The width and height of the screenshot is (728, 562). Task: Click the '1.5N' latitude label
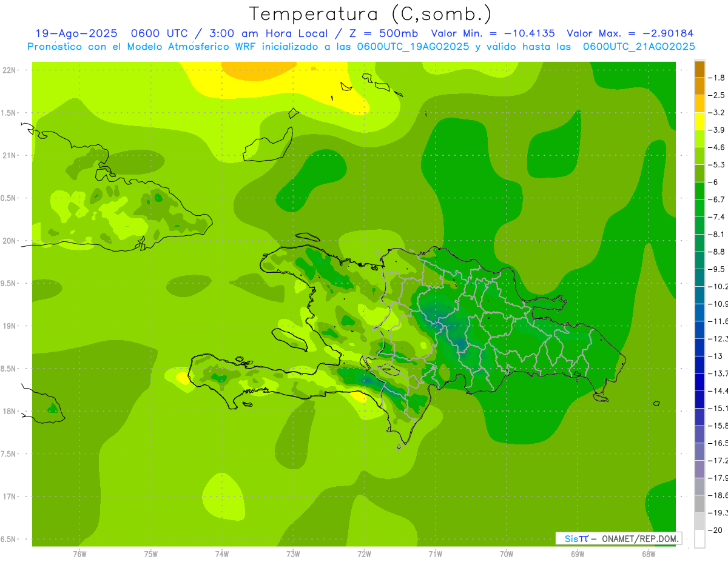(9, 113)
